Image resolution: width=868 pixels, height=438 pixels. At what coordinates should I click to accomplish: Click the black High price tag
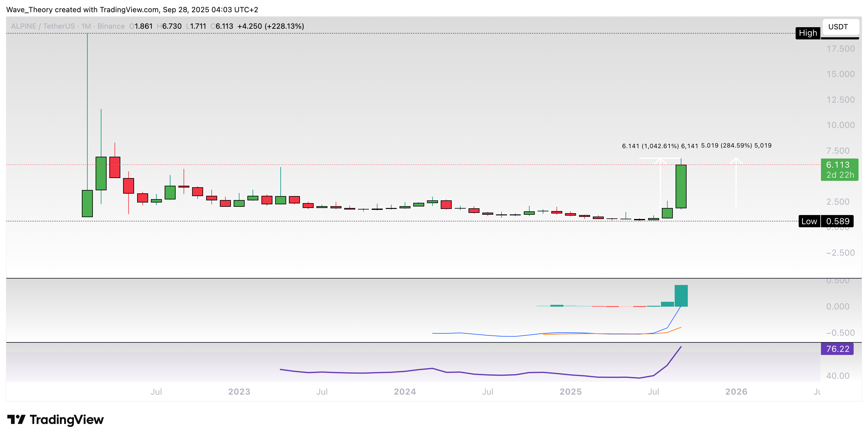[x=808, y=33]
